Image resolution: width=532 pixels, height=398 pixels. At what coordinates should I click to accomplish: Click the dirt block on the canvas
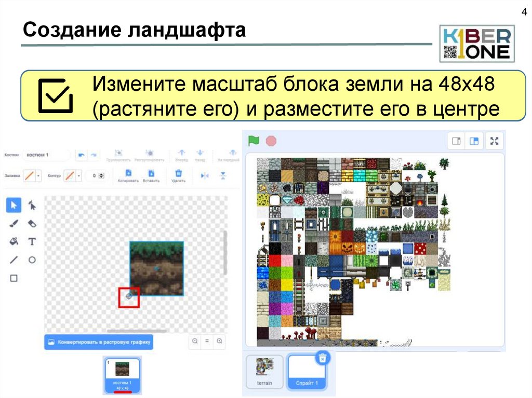pos(157,268)
